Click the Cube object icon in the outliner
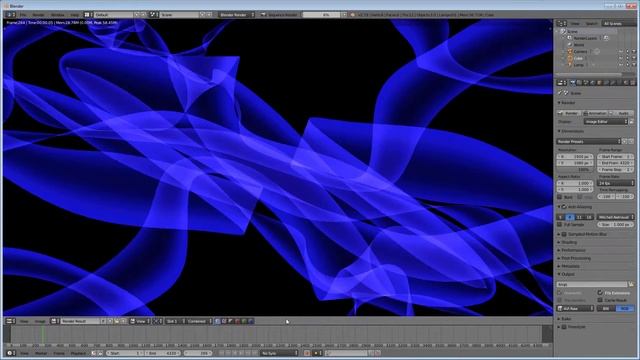640x360 pixels. 570,58
